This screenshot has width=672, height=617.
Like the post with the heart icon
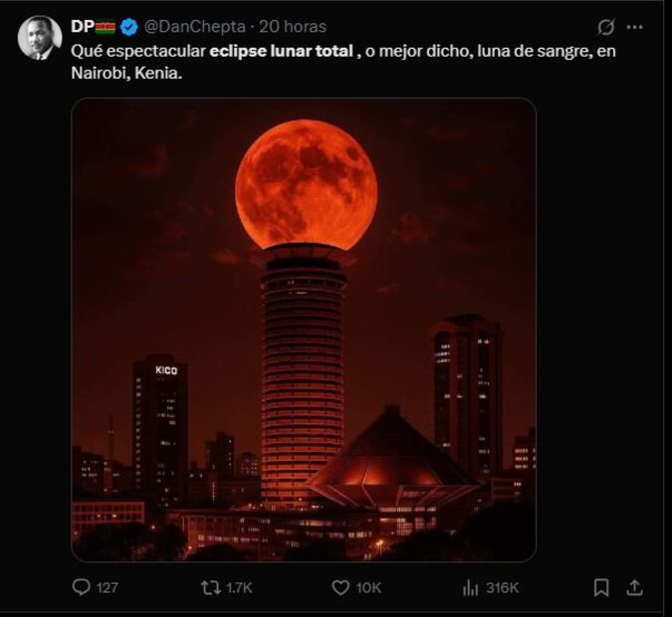pos(340,587)
